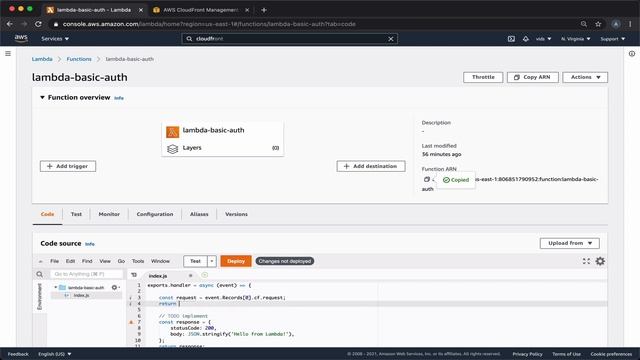Open the account name dropdown
The width and height of the screenshot is (640, 360).
(x=543, y=39)
